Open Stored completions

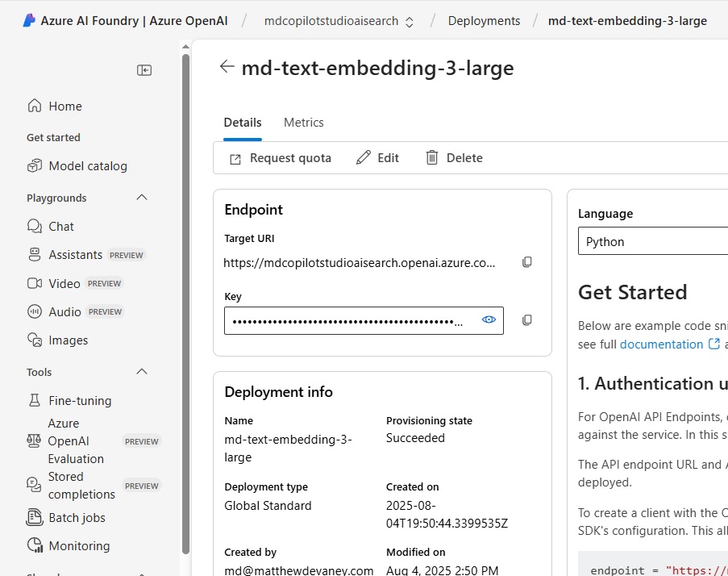[x=81, y=486]
